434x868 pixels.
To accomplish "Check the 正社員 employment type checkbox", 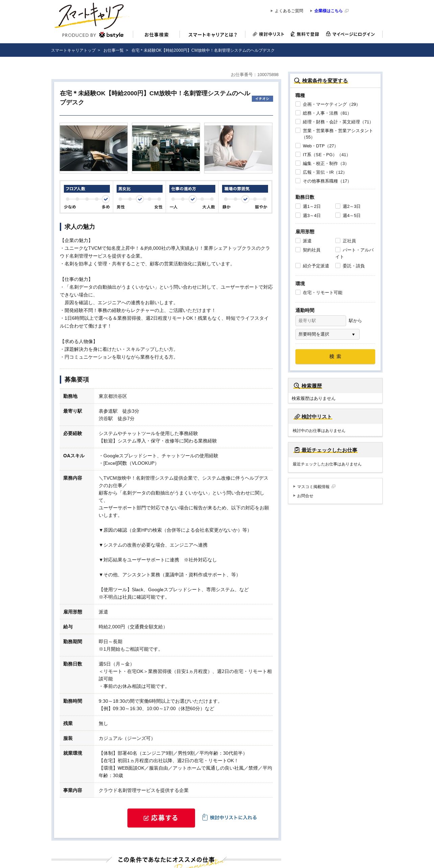I will tap(338, 241).
